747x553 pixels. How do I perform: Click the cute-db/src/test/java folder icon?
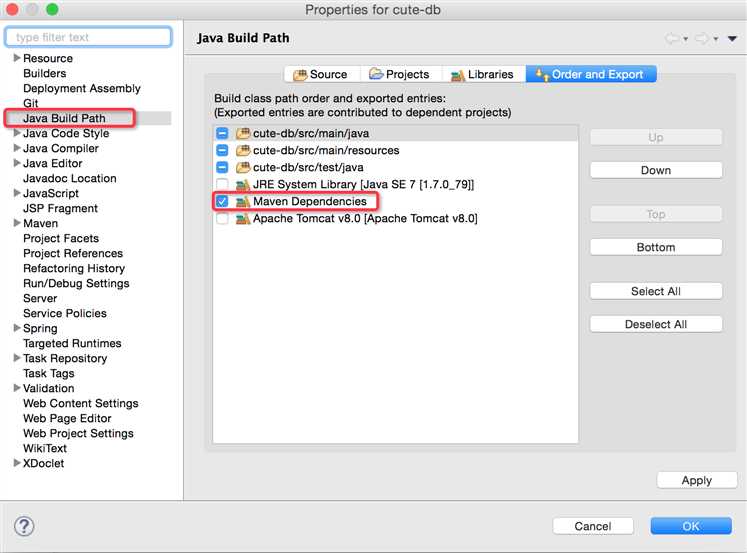(x=243, y=168)
